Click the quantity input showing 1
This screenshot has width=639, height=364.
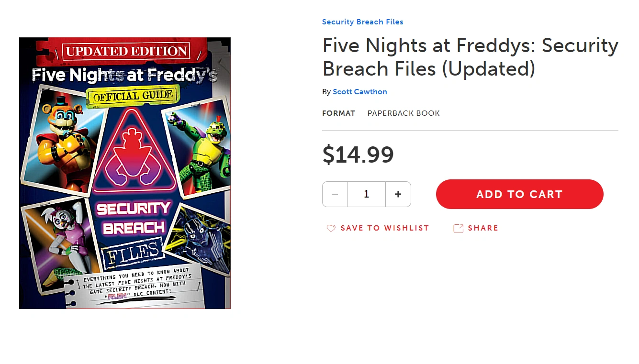tap(366, 194)
